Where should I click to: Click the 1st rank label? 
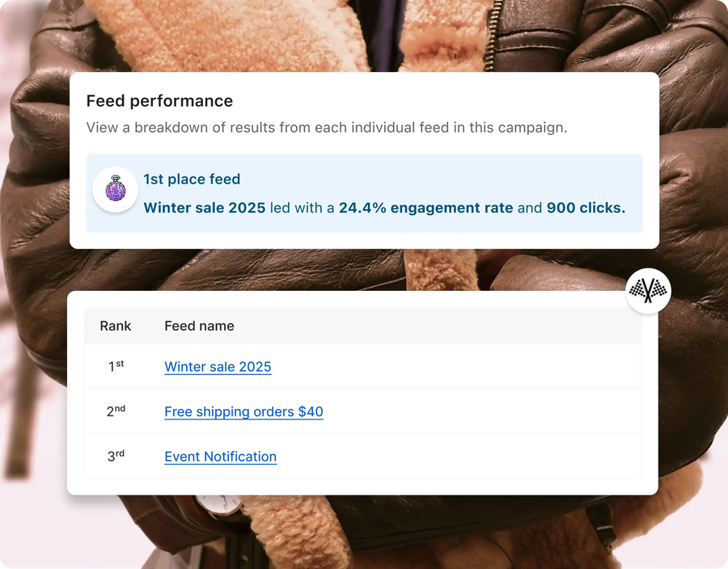click(115, 366)
